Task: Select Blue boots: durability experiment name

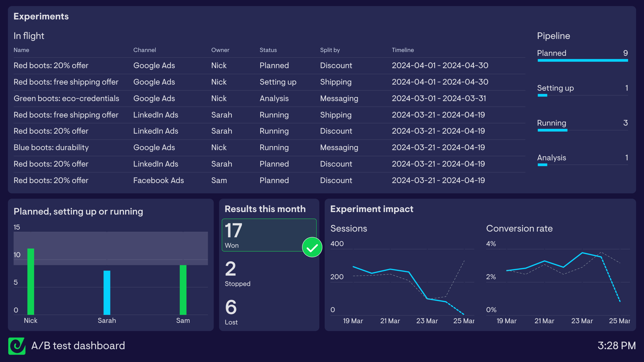Action: [x=51, y=147]
